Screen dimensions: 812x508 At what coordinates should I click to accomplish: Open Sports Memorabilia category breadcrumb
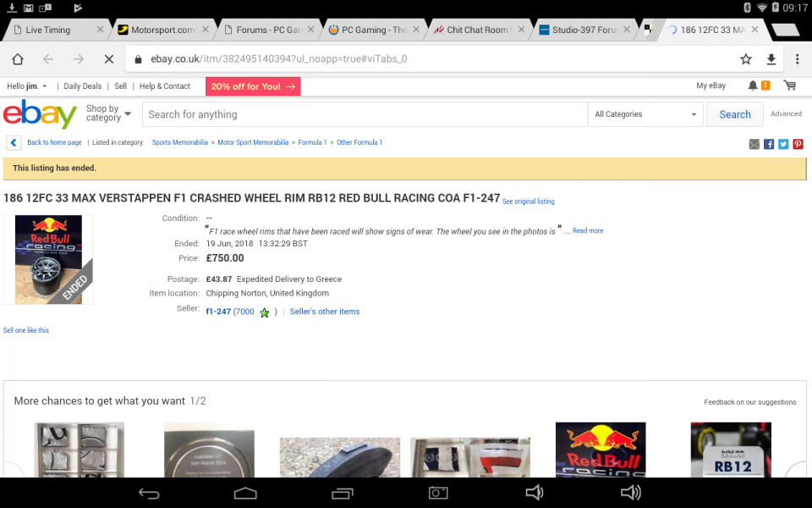click(179, 142)
